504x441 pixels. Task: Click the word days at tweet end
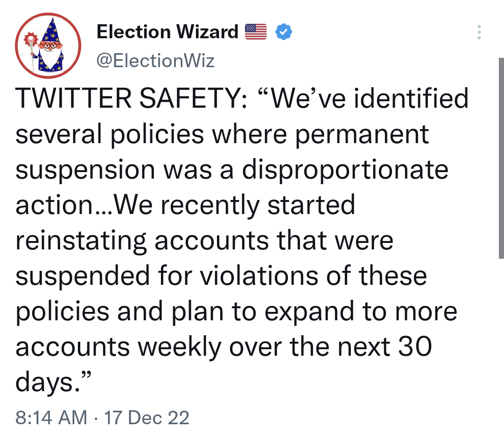[x=45, y=383]
